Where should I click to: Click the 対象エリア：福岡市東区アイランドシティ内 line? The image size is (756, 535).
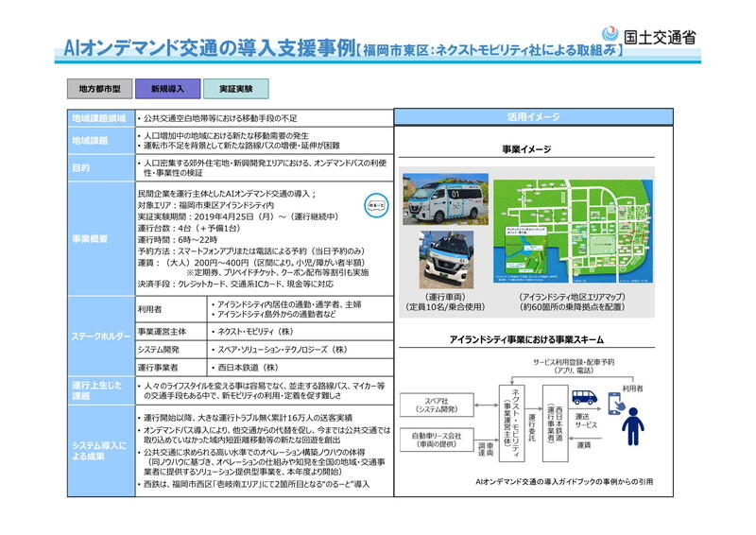(x=205, y=205)
